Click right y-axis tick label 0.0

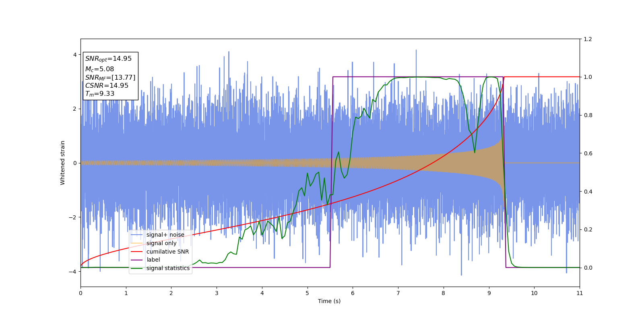pyautogui.click(x=588, y=268)
